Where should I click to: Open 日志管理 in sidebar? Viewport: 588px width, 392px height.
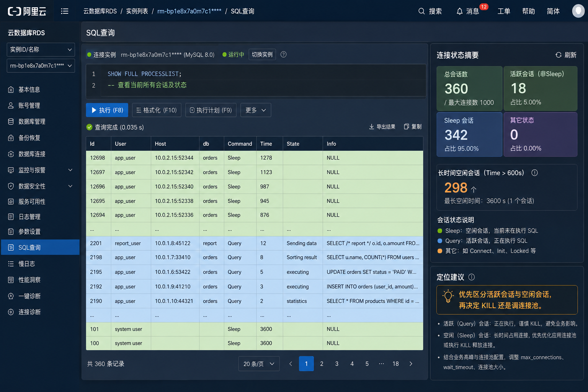coord(40,217)
